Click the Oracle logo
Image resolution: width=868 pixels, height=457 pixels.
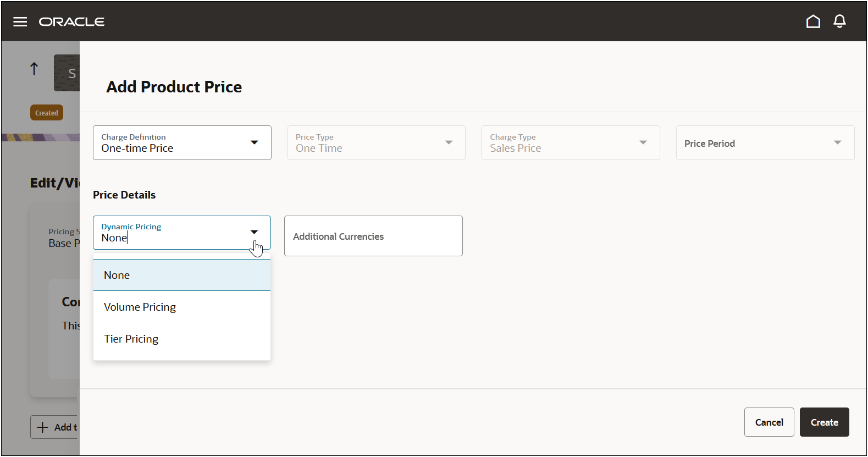click(71, 21)
